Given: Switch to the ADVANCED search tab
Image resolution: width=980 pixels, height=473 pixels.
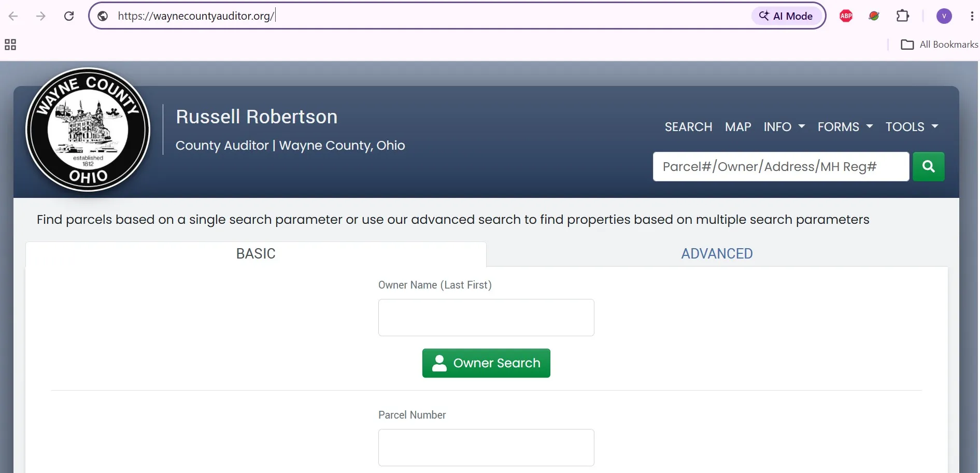Looking at the screenshot, I should 717,254.
